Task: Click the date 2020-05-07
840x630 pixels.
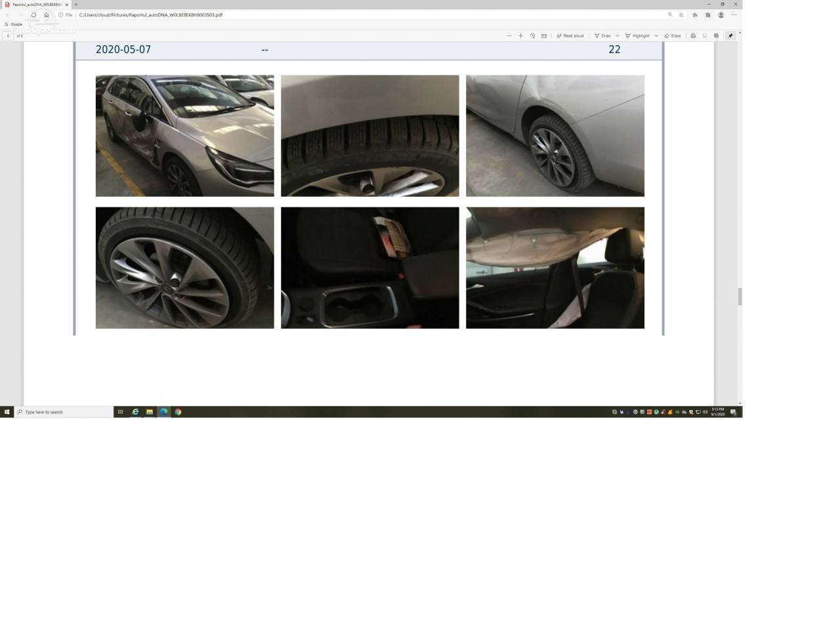Action: (x=123, y=49)
